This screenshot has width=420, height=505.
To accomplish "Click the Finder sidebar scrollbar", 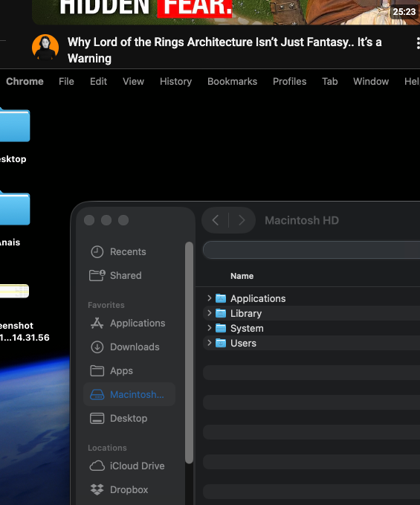I will coord(190,353).
